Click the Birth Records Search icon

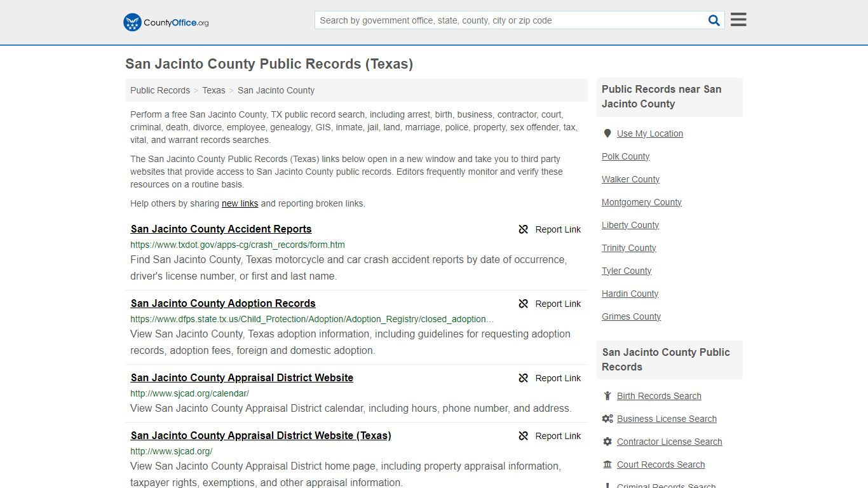click(607, 396)
